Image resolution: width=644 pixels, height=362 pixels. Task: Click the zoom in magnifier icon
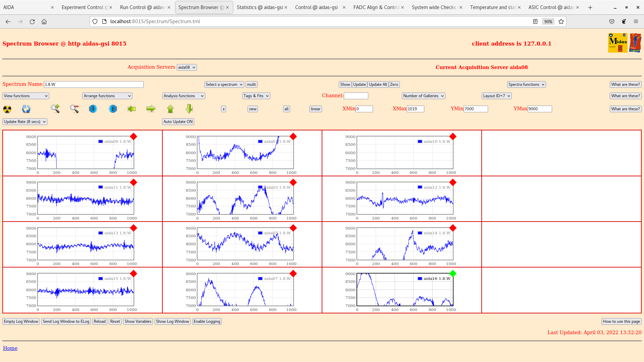tap(55, 109)
